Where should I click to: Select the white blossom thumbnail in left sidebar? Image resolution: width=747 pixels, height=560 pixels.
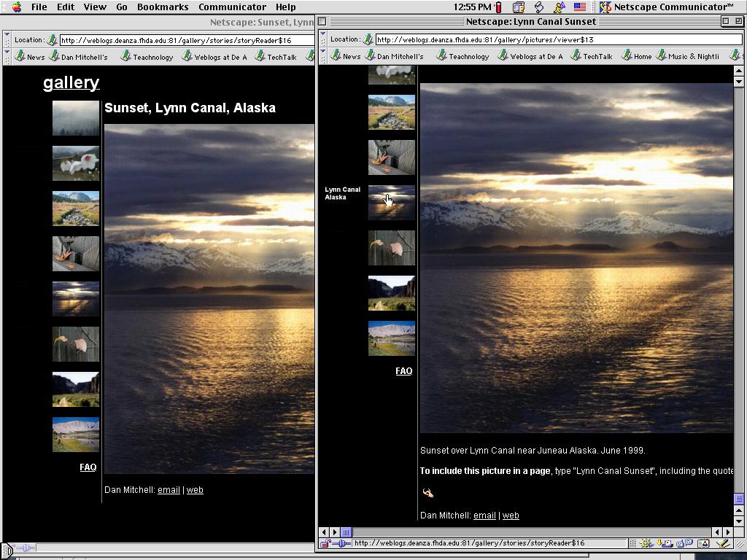(x=76, y=163)
